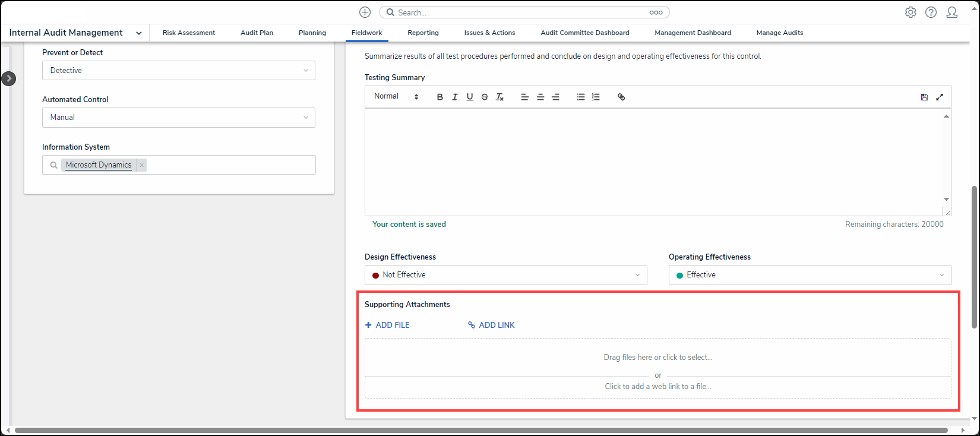
Task: Clear text formatting in the editor
Action: [500, 97]
